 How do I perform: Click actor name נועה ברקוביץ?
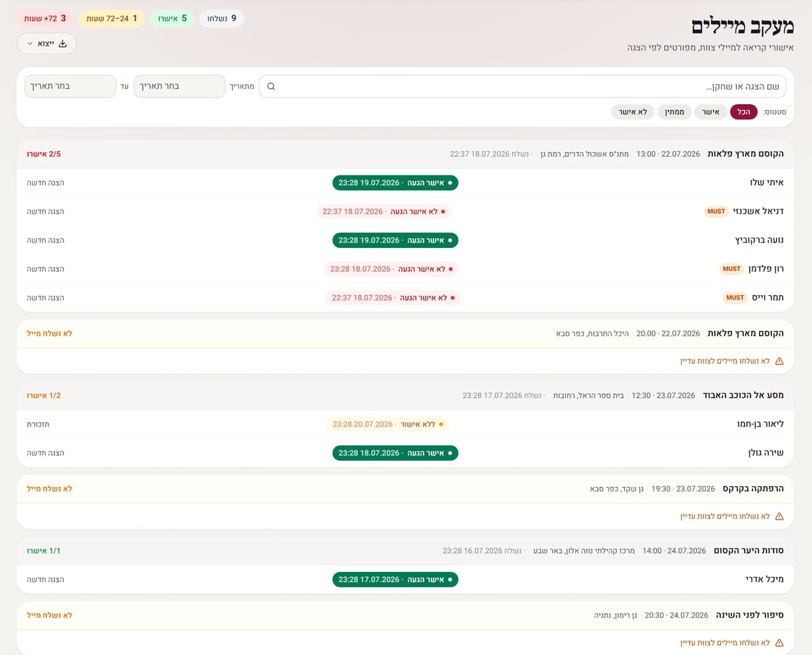760,240
